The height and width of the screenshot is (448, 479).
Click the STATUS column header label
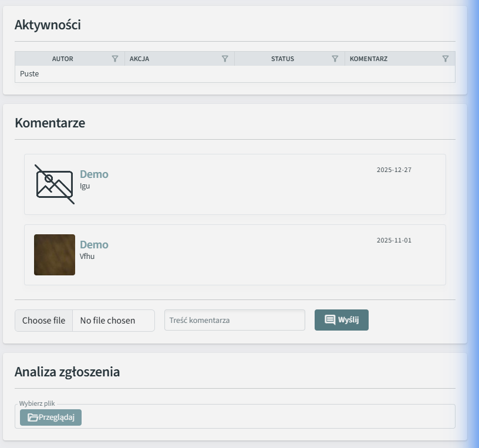click(282, 59)
